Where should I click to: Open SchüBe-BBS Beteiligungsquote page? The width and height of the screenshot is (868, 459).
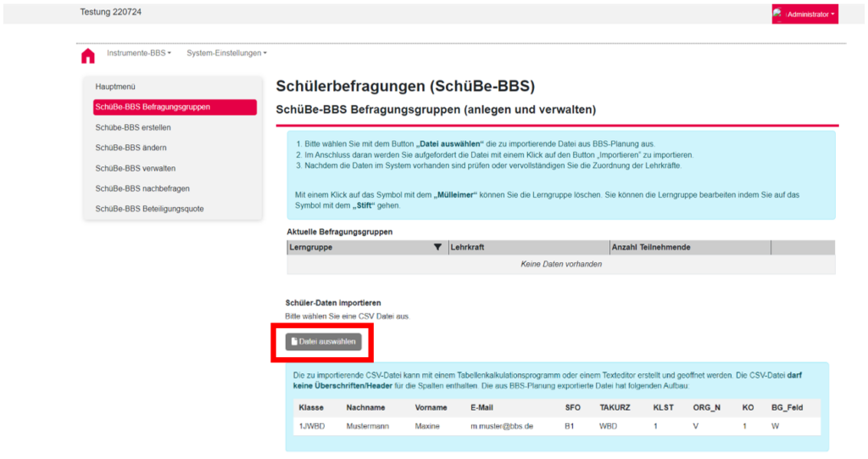point(149,209)
